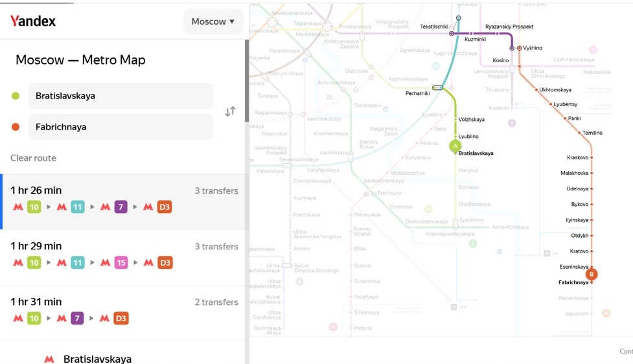Click the Bratislavskaya origin input field

[x=121, y=96]
